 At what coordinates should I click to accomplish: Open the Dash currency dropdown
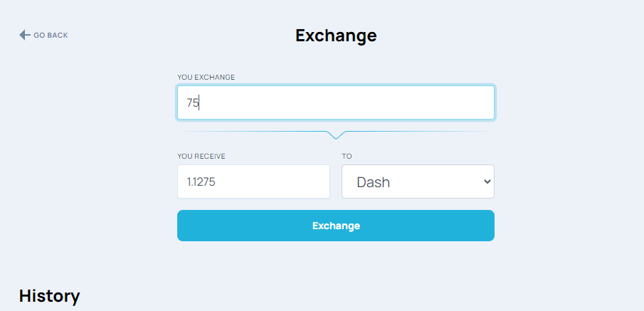pos(418,181)
